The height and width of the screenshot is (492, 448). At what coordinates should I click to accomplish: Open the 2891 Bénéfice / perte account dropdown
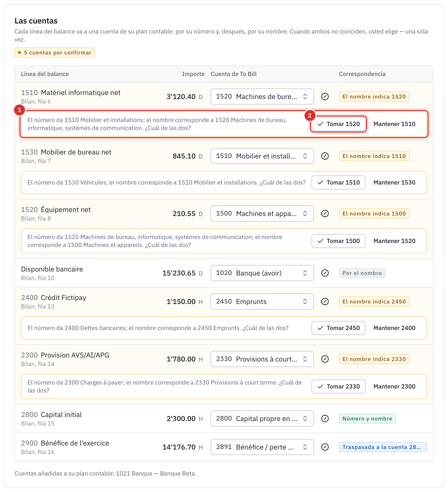coord(262,447)
